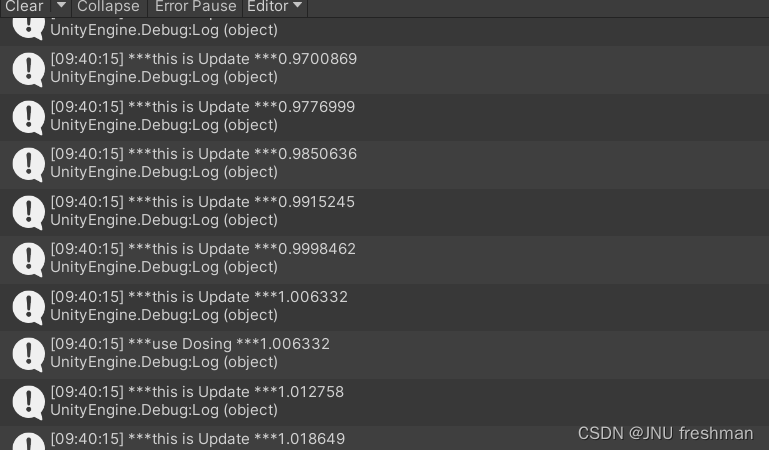Click the info icon beside log 1.012758
The width and height of the screenshot is (769, 450).
coord(28,401)
